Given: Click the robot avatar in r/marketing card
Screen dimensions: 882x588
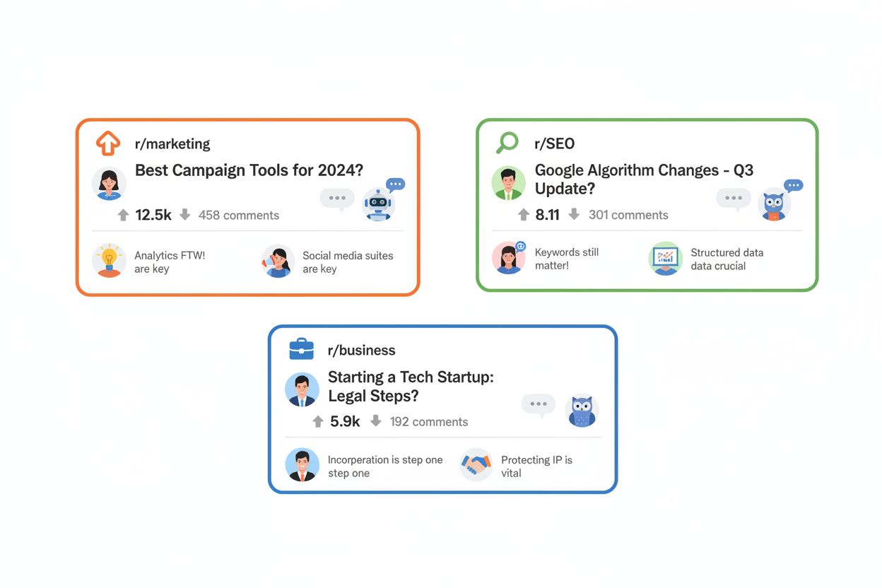Looking at the screenshot, I should [378, 205].
